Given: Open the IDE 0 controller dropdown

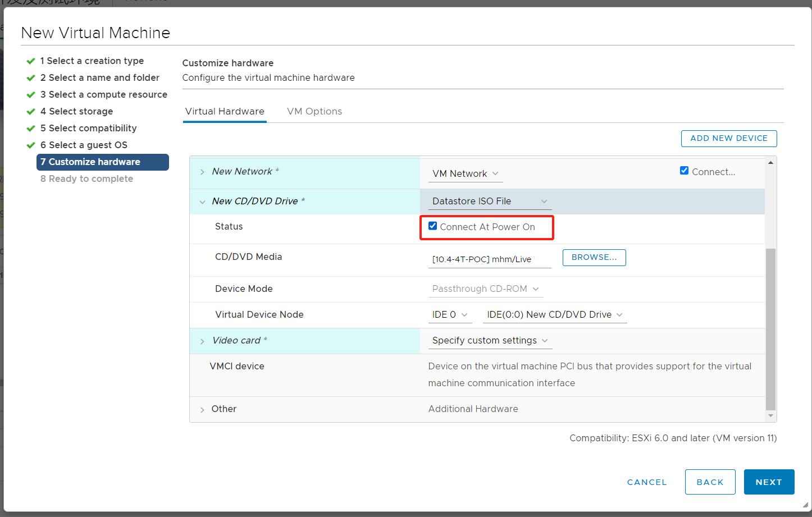Looking at the screenshot, I should point(450,315).
